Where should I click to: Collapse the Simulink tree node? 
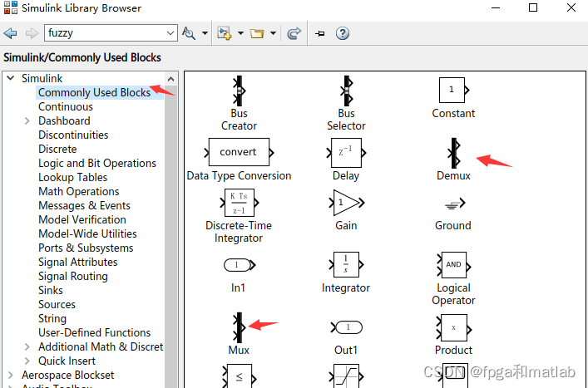[11, 78]
